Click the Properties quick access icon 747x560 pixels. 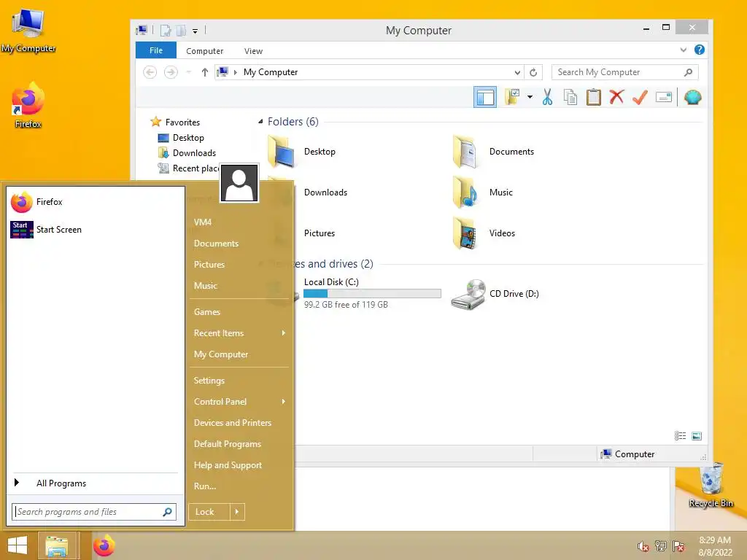(166, 31)
